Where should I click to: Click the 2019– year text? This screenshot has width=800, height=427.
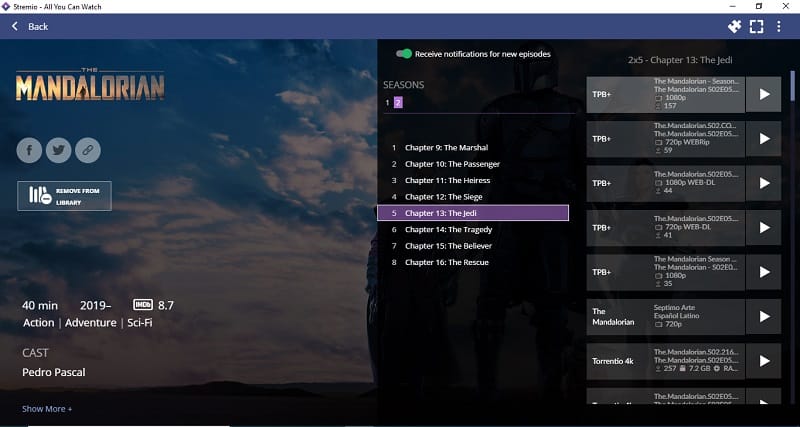[95, 306]
